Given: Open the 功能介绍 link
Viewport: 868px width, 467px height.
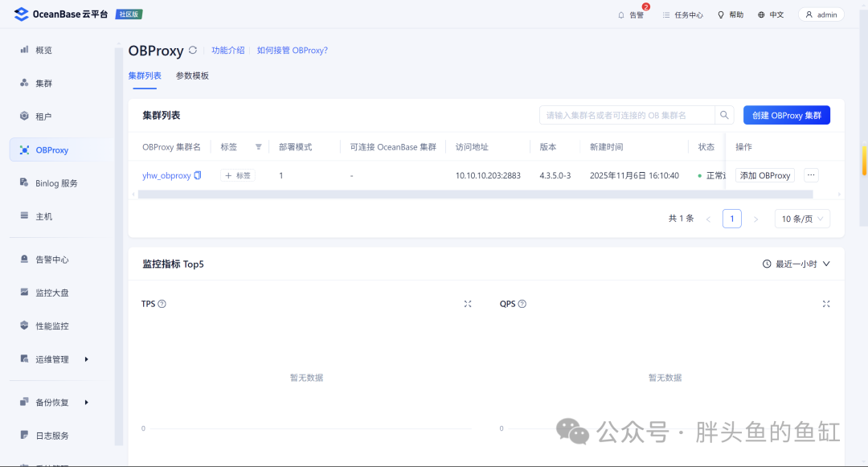Looking at the screenshot, I should pos(228,51).
